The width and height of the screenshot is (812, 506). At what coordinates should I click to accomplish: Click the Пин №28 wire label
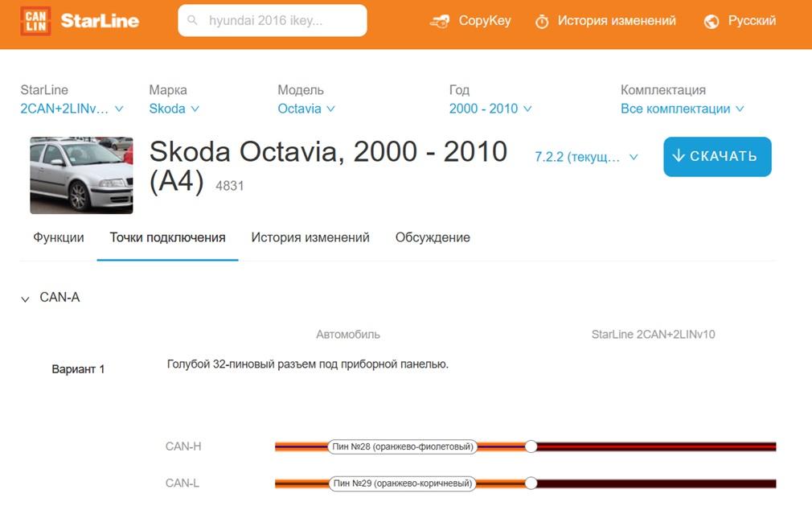point(402,446)
